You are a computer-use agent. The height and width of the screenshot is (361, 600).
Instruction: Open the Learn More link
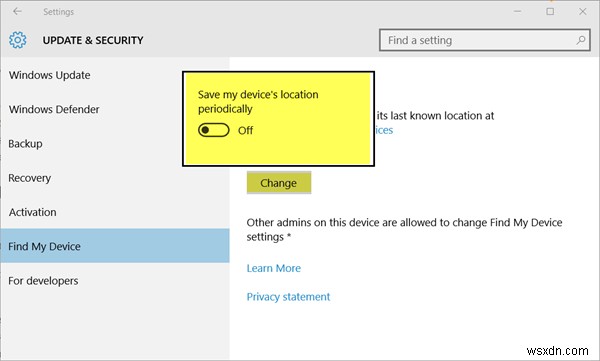274,268
